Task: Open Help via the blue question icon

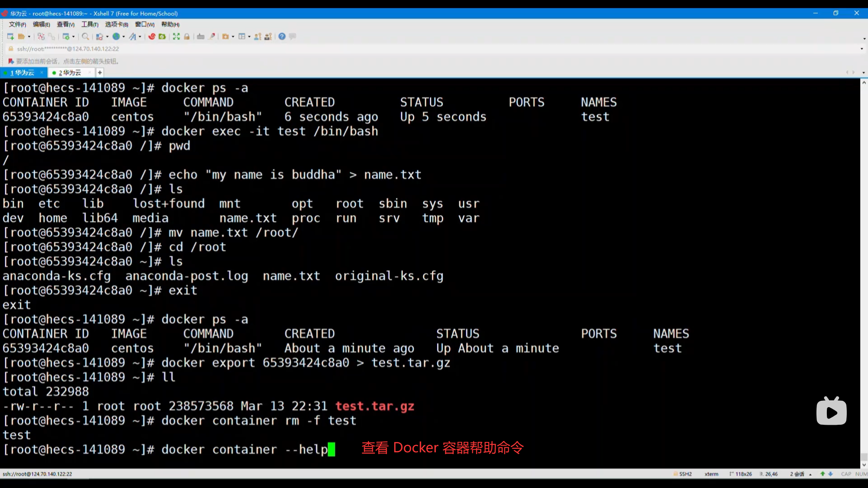Action: coord(282,37)
